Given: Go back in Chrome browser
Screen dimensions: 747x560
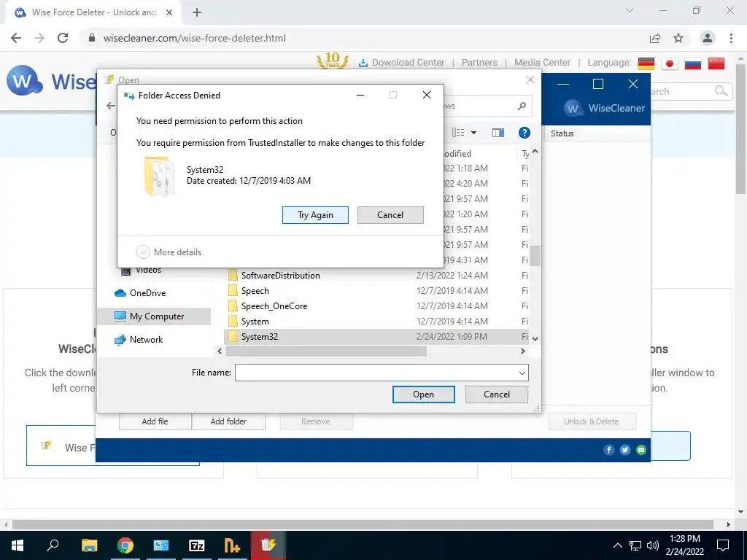Looking at the screenshot, I should pyautogui.click(x=16, y=38).
